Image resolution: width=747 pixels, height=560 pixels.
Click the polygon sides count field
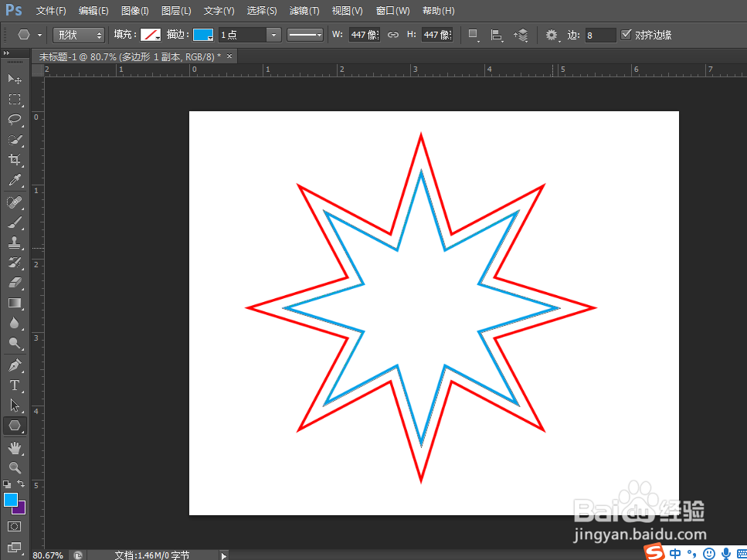point(601,36)
